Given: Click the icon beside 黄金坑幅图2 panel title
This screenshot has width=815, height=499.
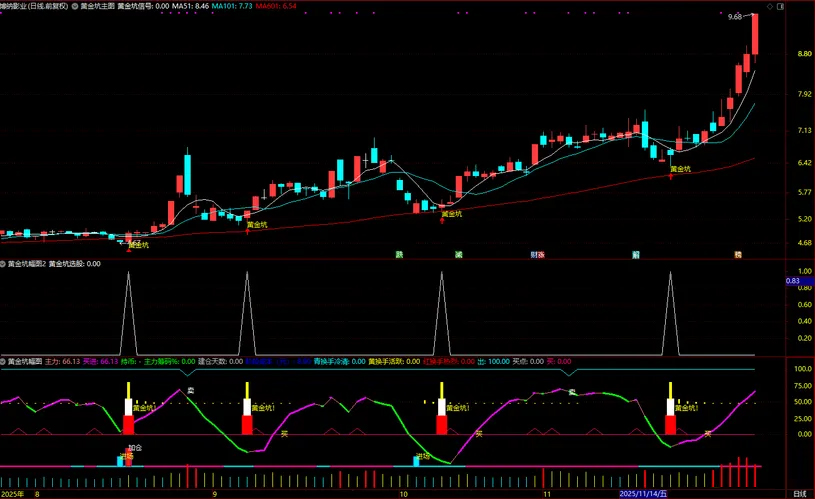Looking at the screenshot, I should click(x=4, y=264).
